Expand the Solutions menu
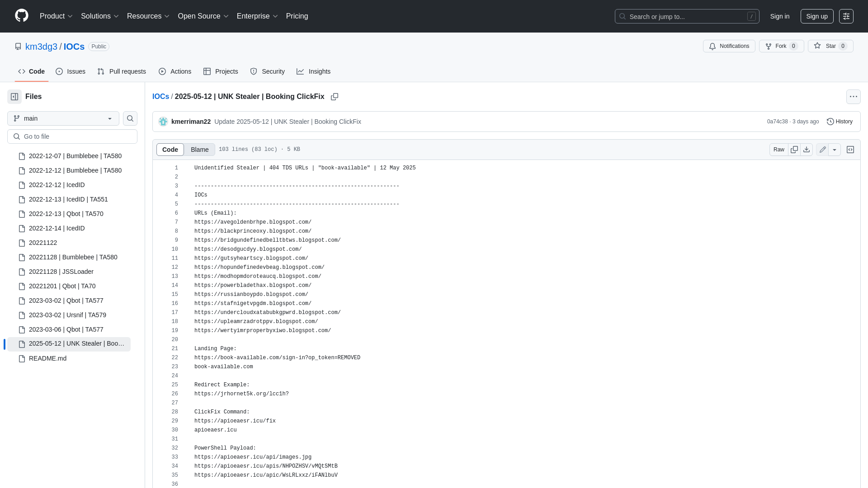Screen dimensions: 868x488 tap(100, 16)
